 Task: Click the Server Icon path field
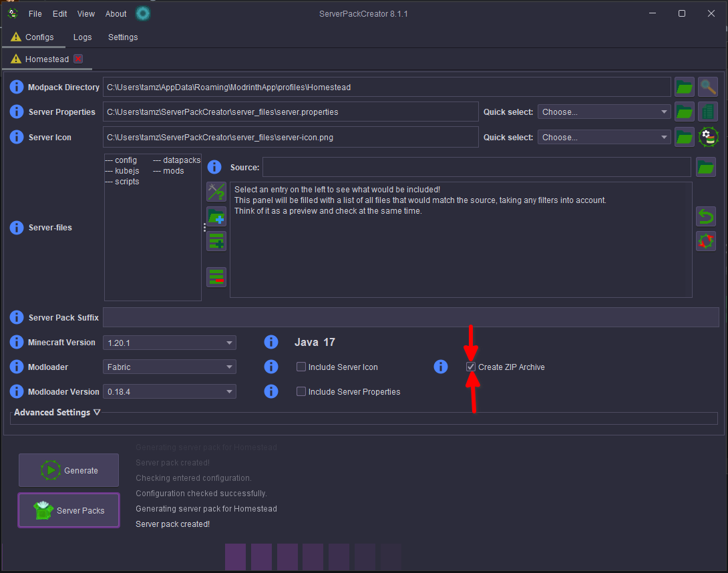coord(291,137)
